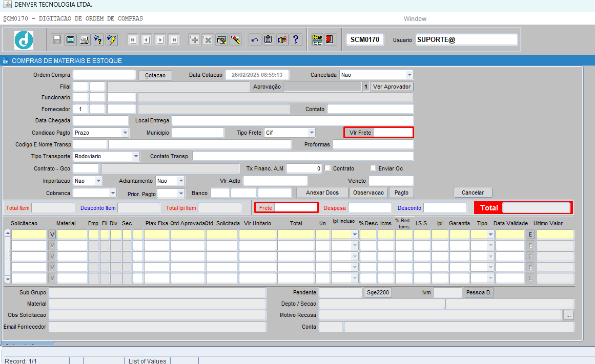The image size is (595, 364).
Task: Click the red door Exit icon
Action: click(330, 39)
